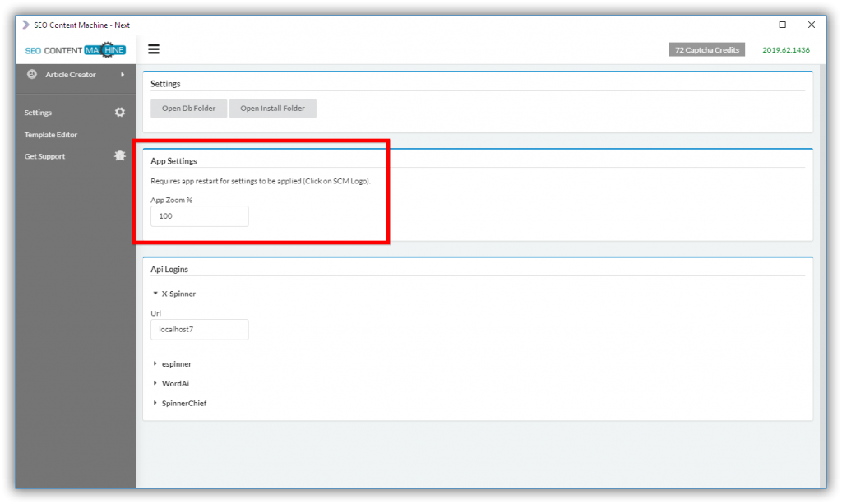Click the SEO Content Machine logo
The width and height of the screenshot is (842, 504).
75,50
